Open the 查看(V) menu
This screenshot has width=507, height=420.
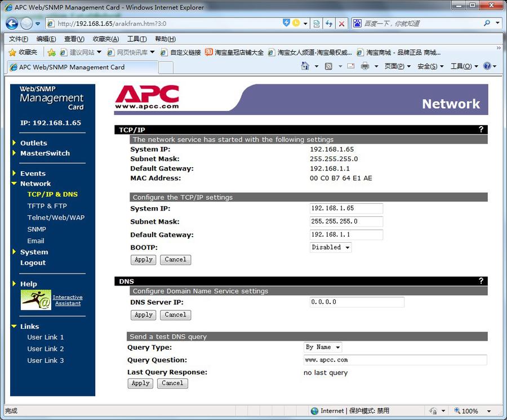click(74, 39)
